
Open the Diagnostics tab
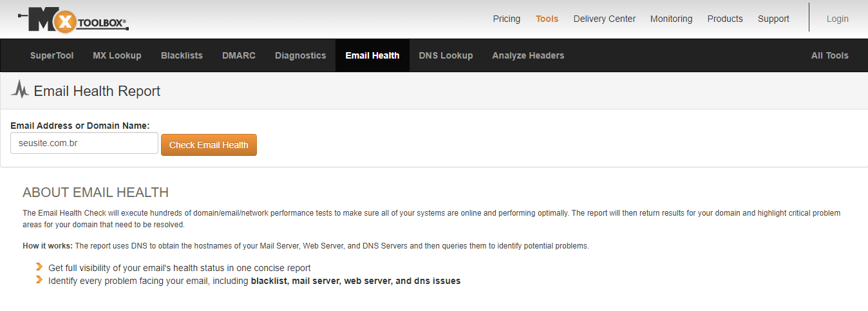click(300, 55)
